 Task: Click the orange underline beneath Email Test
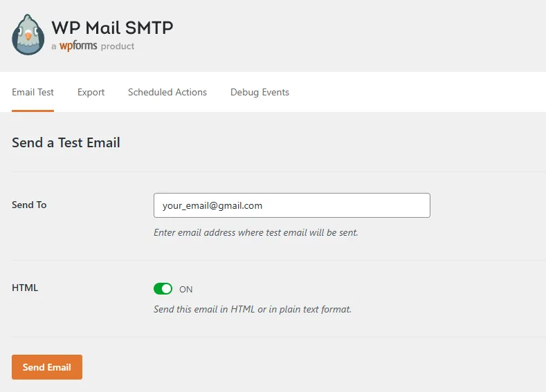point(33,111)
